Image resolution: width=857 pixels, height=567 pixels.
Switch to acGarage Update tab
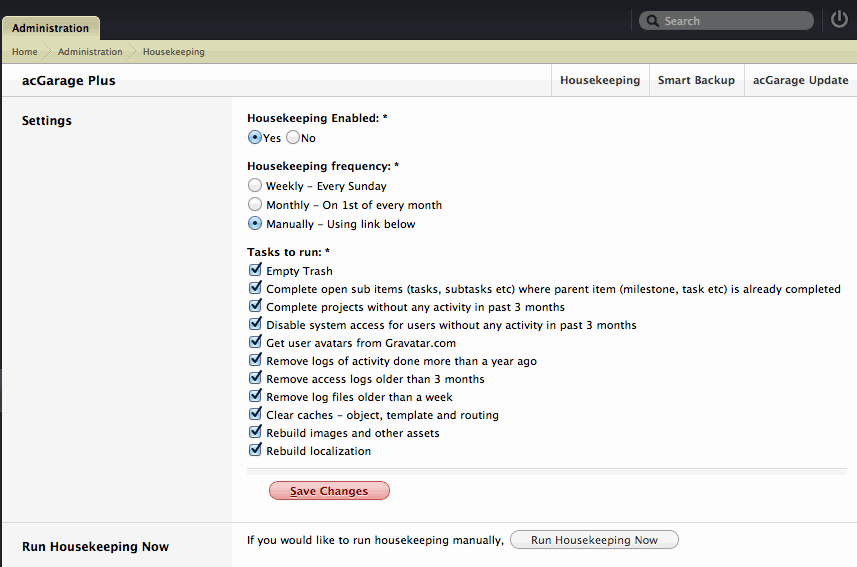pyautogui.click(x=801, y=80)
